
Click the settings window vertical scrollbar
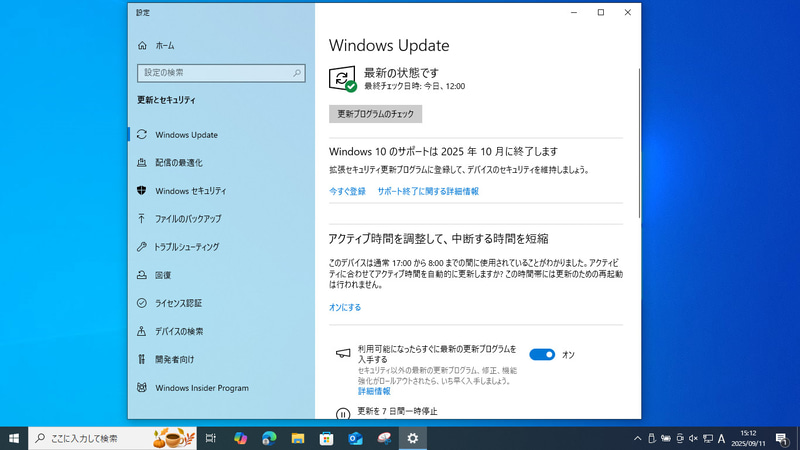click(x=639, y=143)
